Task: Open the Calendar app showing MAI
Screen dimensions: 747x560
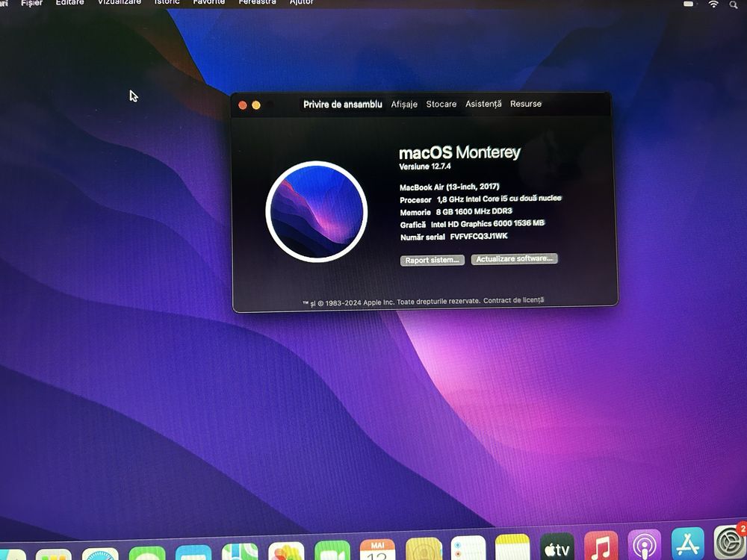Action: pos(377,549)
